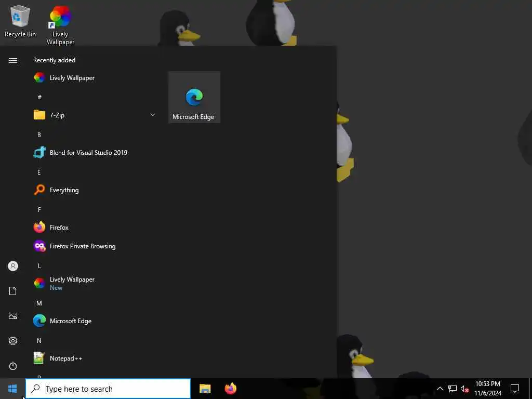Open Firefox Private Browsing
This screenshot has height=399, width=532.
coord(95,246)
